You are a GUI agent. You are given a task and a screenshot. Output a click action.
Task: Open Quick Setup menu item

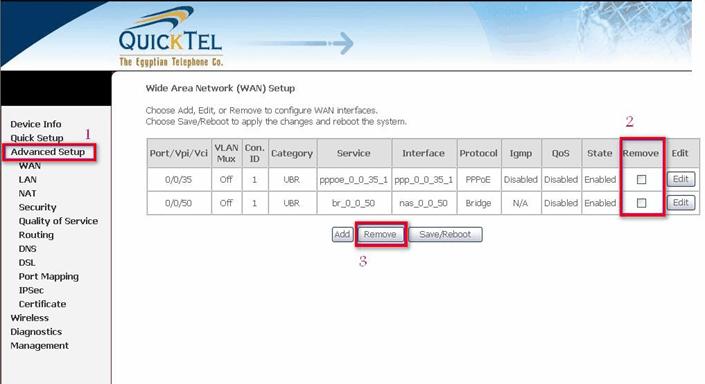37,138
